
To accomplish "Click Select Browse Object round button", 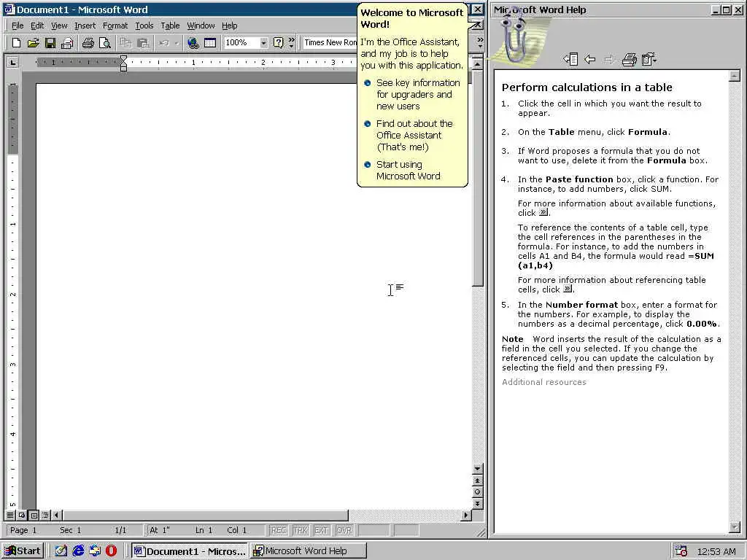I will click(x=477, y=492).
